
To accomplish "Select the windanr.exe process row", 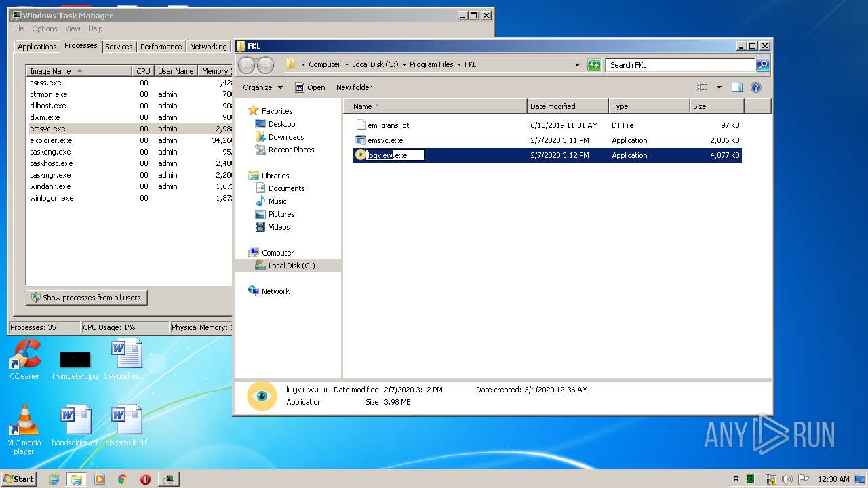I will (129, 186).
